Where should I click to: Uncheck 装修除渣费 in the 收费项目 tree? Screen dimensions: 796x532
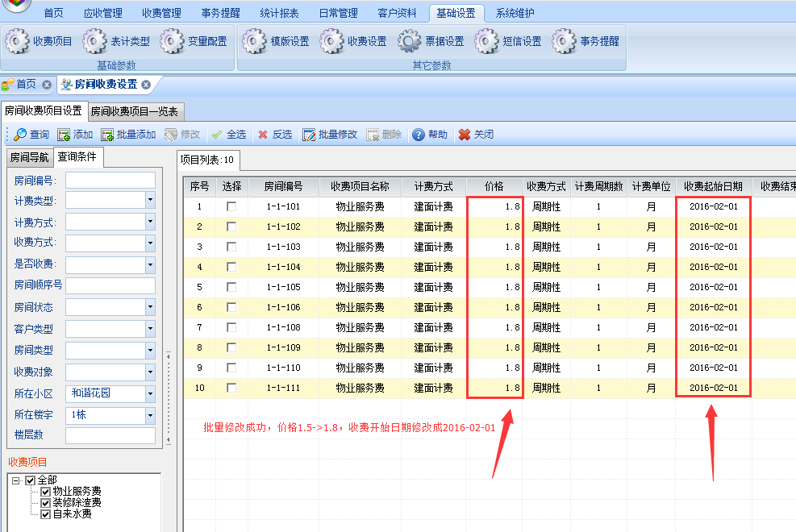tap(46, 503)
